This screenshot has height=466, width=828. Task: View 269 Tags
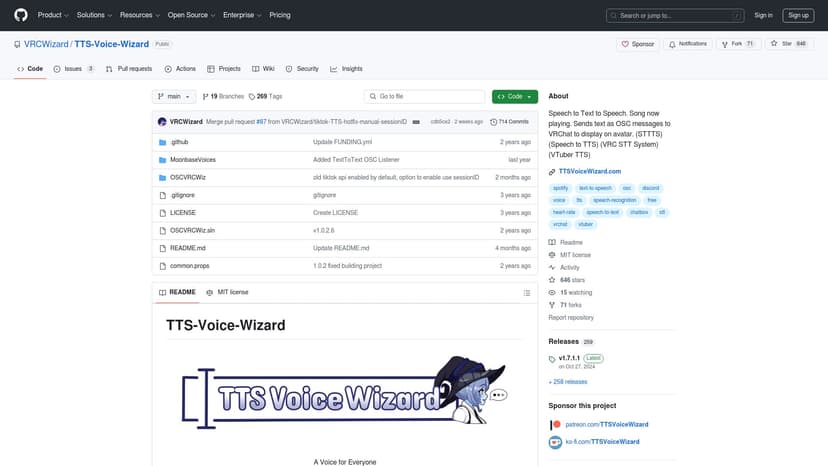[266, 96]
